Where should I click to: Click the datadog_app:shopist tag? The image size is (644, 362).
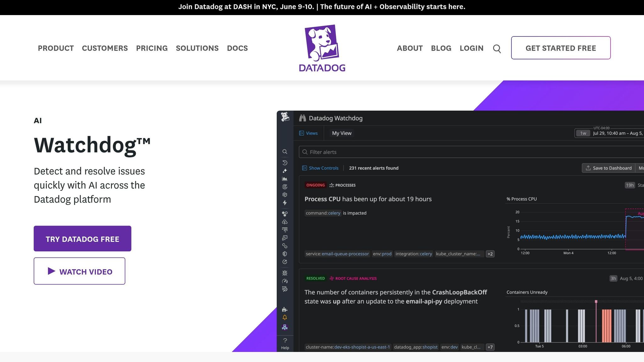(x=416, y=347)
